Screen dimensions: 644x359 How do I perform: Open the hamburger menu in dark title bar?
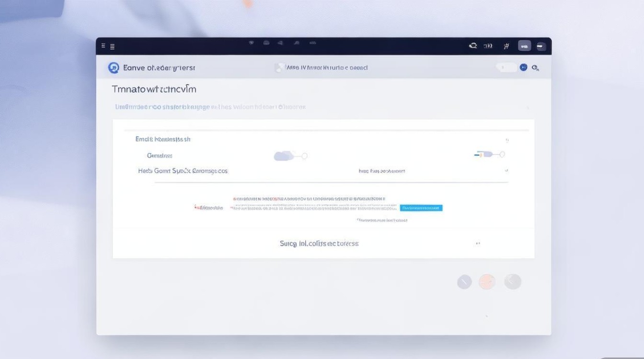coord(112,46)
